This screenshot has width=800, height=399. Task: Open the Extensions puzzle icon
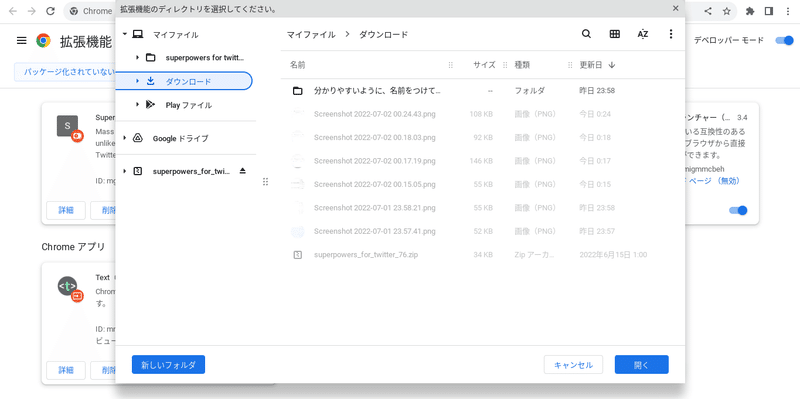point(750,11)
